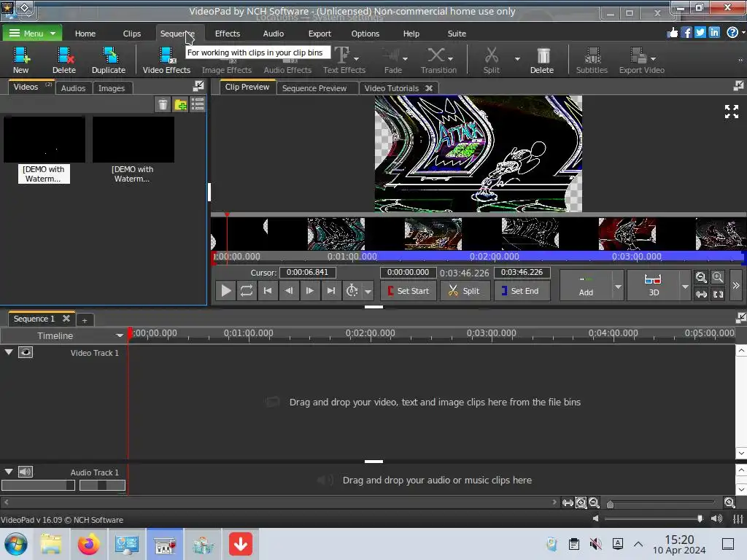The height and width of the screenshot is (560, 747).
Task: Open the Split toolbar dropdown arrow
Action: point(517,59)
